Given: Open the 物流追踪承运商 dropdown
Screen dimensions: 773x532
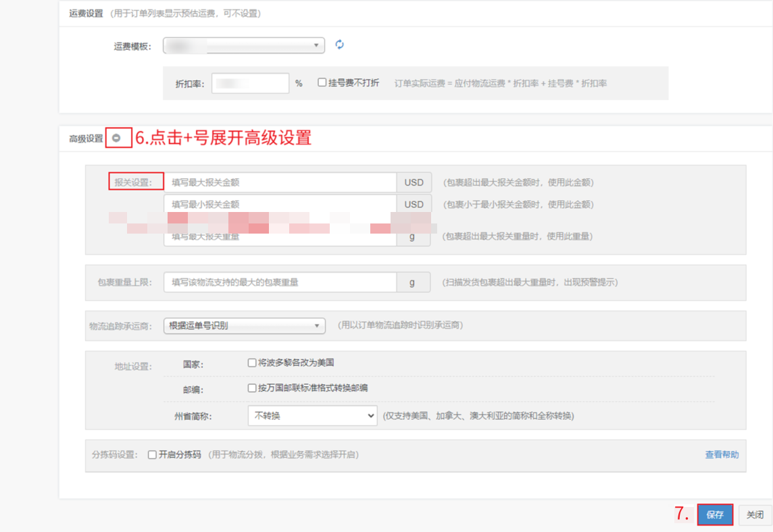Looking at the screenshot, I should click(x=244, y=325).
